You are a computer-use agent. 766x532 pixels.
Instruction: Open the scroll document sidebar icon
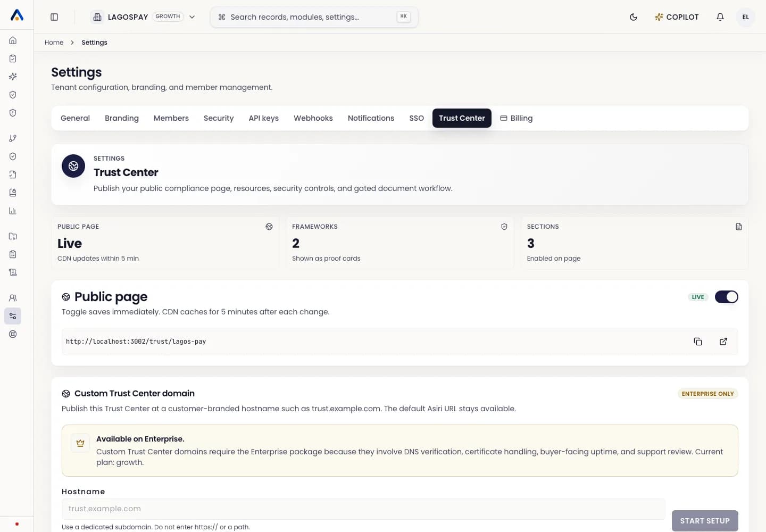(x=13, y=272)
